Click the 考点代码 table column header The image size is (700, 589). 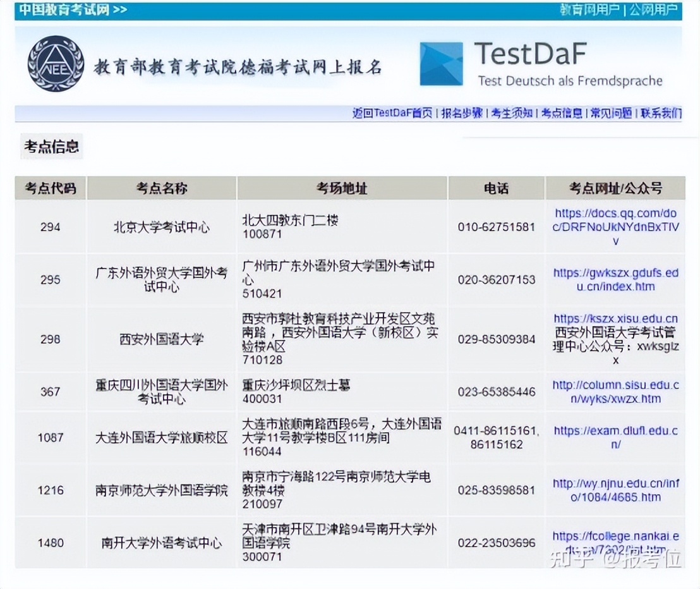point(50,188)
